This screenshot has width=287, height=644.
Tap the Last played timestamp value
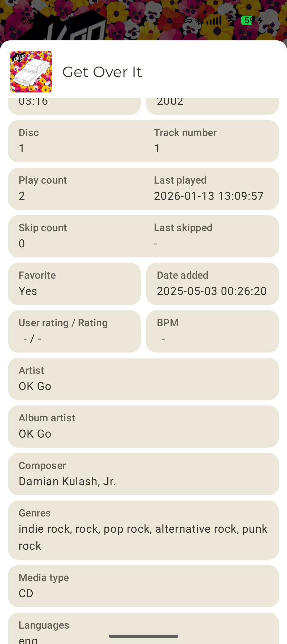(x=209, y=196)
